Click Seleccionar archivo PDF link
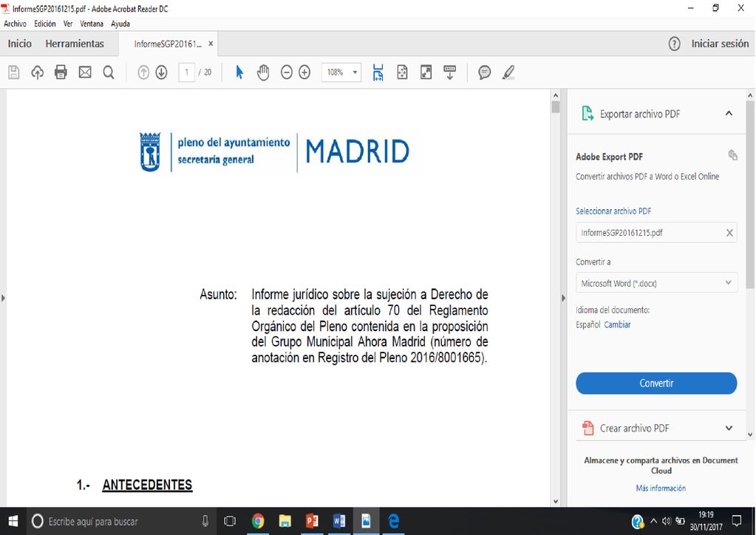 [x=613, y=211]
